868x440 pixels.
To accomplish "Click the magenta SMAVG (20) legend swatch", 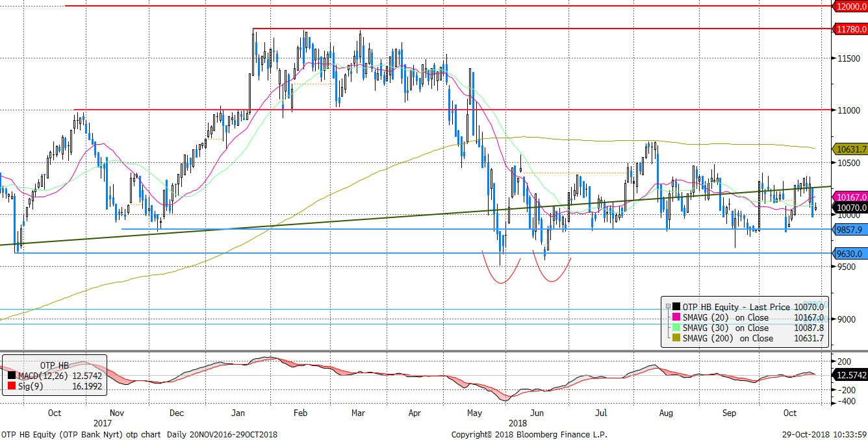I will click(676, 317).
